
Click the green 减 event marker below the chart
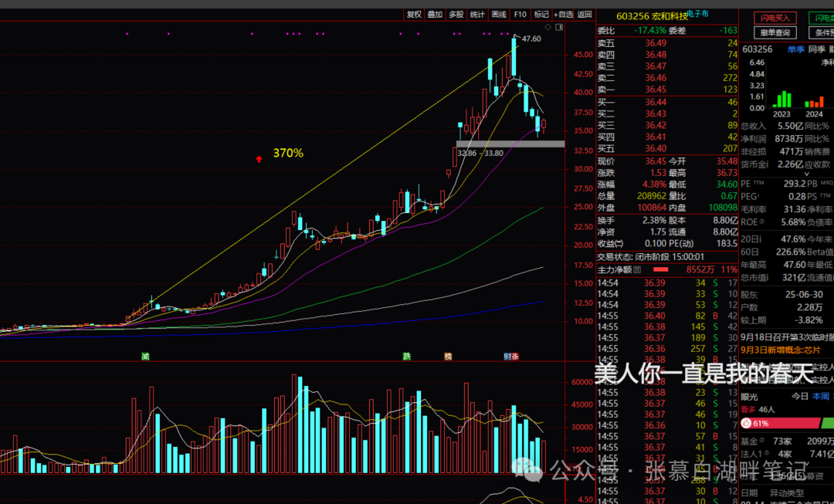coord(145,357)
